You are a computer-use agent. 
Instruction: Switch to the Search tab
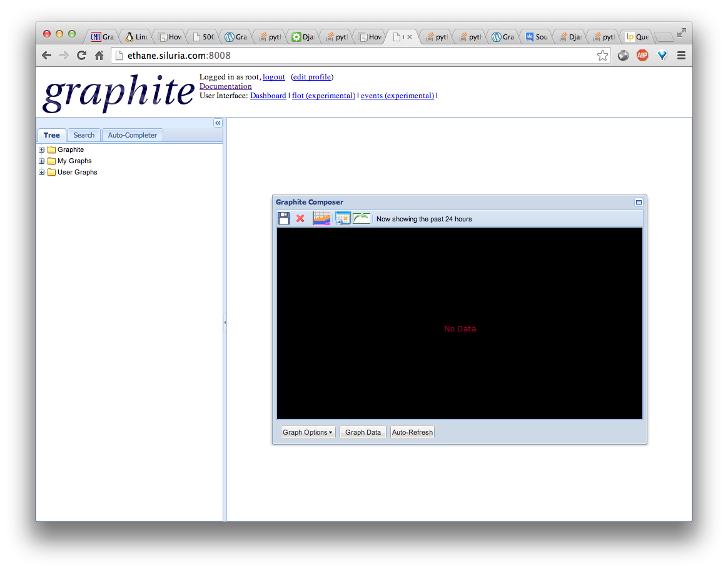click(x=84, y=135)
